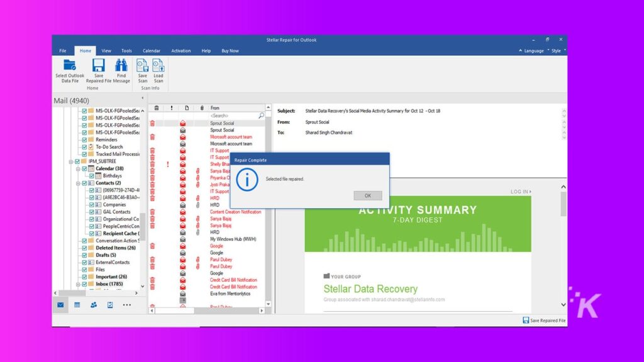Screen dimensions: 644x362
Task: Uncheck the To-Do Search checkbox
Action: click(x=84, y=147)
